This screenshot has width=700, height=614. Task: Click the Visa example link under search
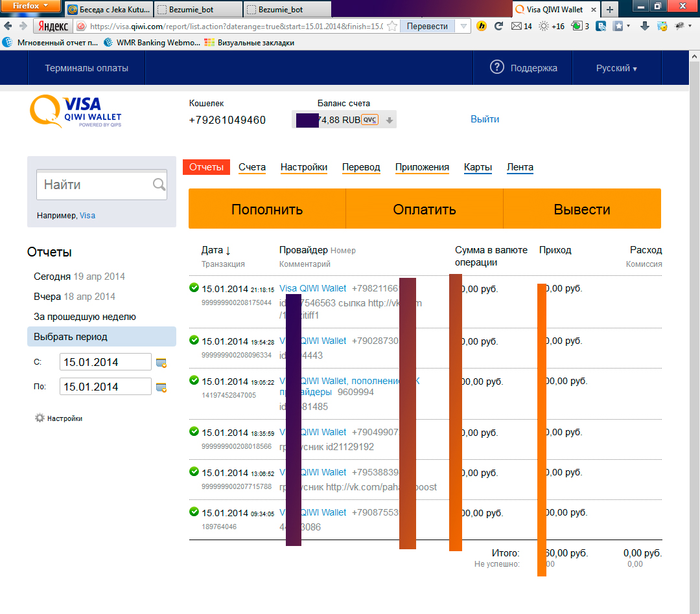point(87,216)
